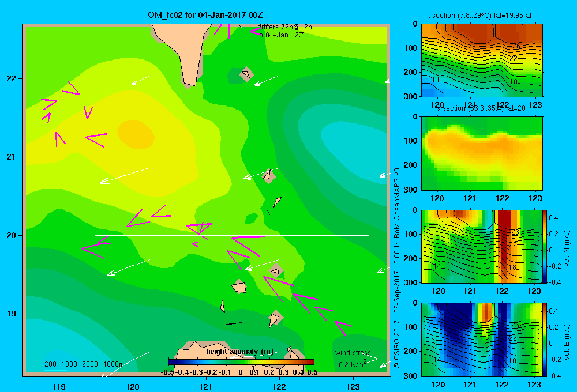Image resolution: width=577 pixels, height=392 pixels.
Task: Click latitude label 21 on the main map axis
Action: point(11,157)
